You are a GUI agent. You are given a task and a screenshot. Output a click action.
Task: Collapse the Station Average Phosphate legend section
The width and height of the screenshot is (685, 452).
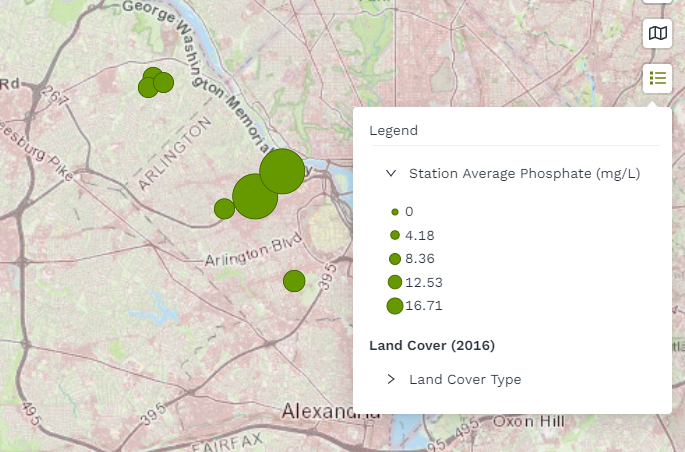(x=391, y=173)
